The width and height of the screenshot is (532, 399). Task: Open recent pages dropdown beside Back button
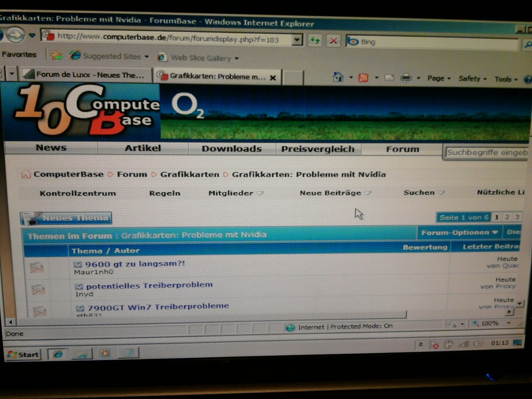[x=32, y=35]
